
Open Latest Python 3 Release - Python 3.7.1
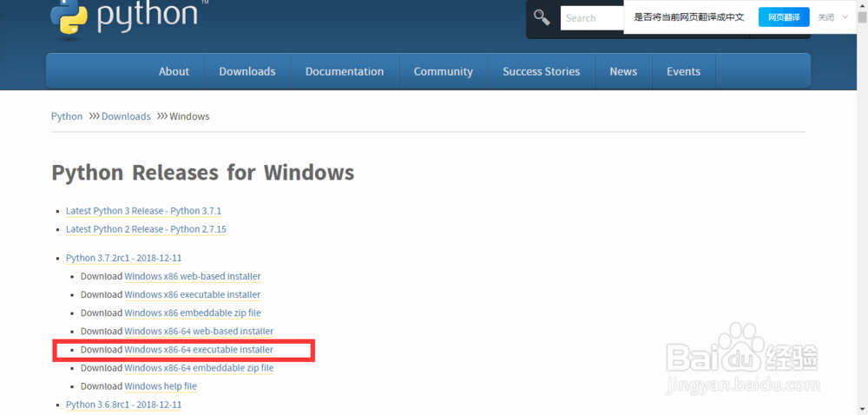[x=144, y=211]
